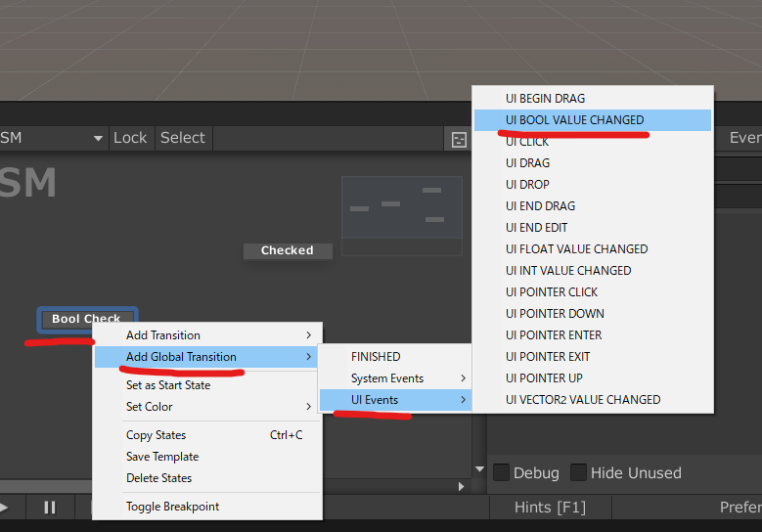Screen dimensions: 762x532
Task: Pick UI POINTER CLICK from the list
Action: [552, 292]
